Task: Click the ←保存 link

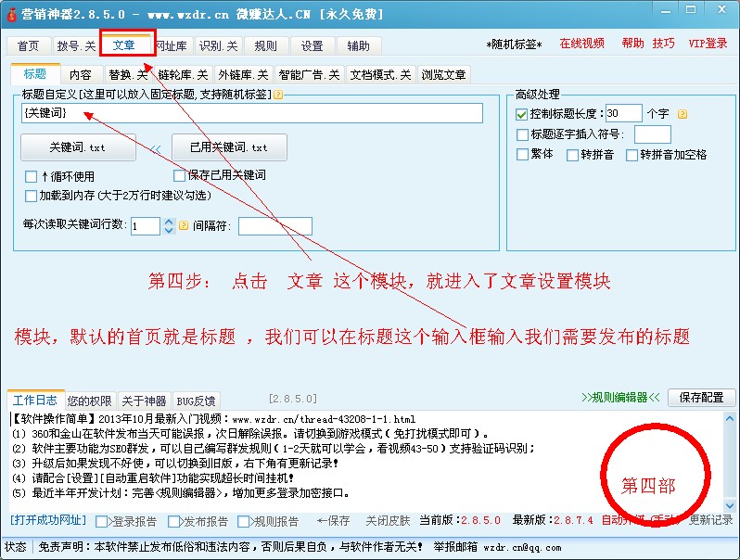Action: pyautogui.click(x=334, y=521)
